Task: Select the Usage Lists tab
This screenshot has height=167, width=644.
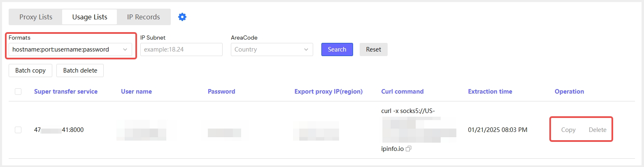Action: pyautogui.click(x=90, y=17)
